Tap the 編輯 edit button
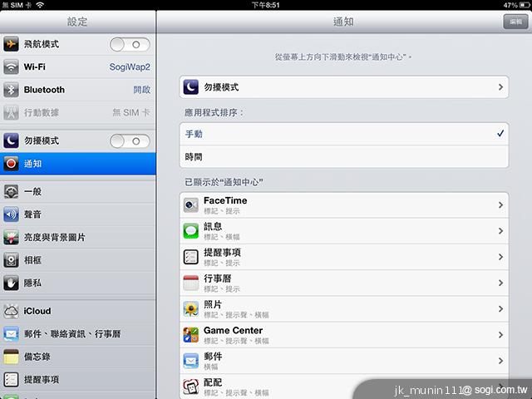 coord(515,22)
